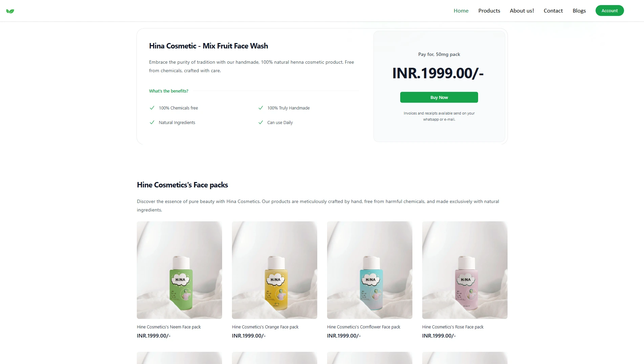Image resolution: width=644 pixels, height=364 pixels.
Task: Open the Contact page
Action: [553, 11]
